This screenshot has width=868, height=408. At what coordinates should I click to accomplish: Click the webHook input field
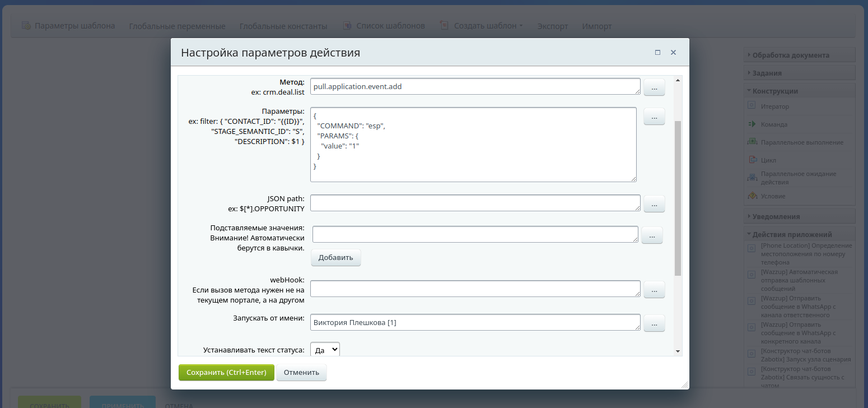click(x=475, y=289)
